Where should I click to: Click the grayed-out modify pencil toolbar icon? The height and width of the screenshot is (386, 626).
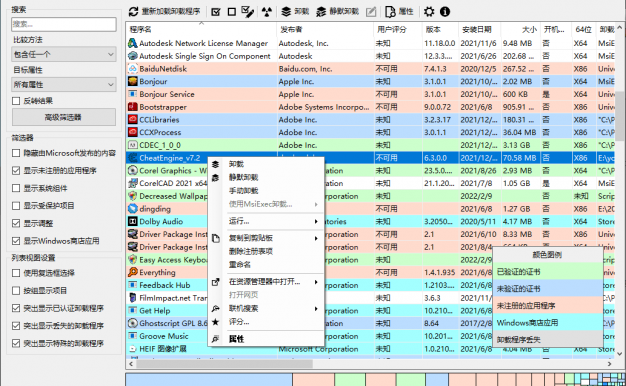[x=371, y=12]
